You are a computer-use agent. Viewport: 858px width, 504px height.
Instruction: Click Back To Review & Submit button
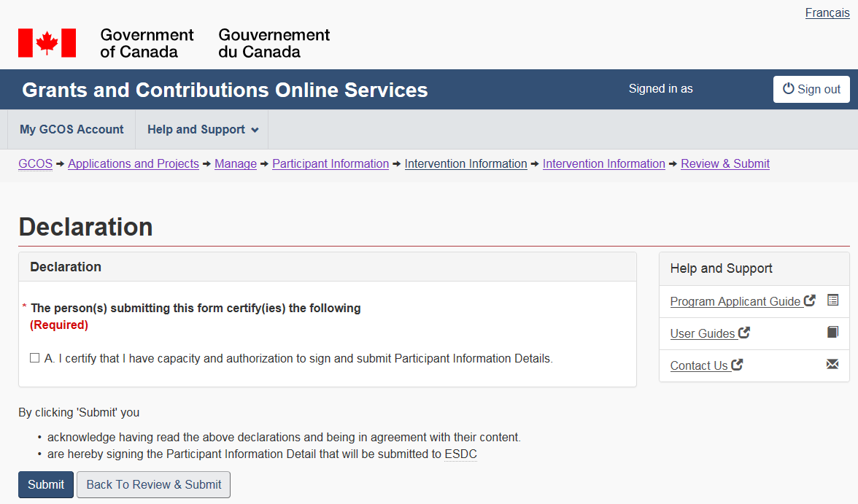(153, 484)
